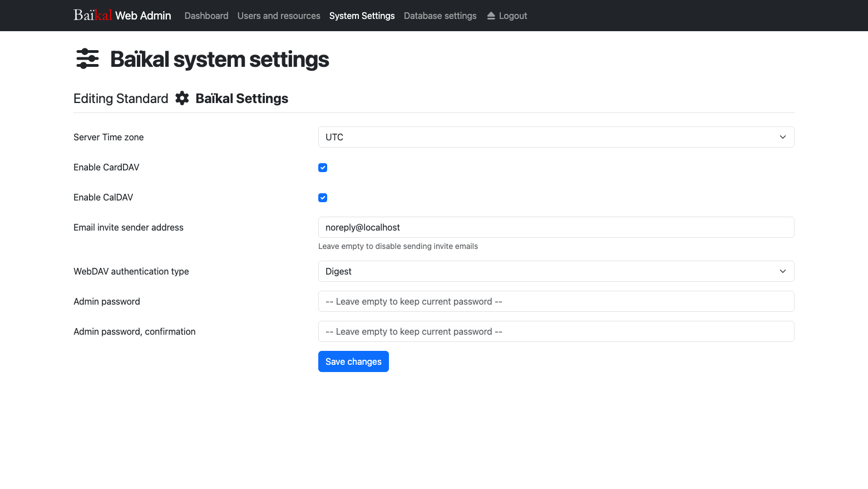Image resolution: width=868 pixels, height=489 pixels.
Task: Click the "Enable CardDAV" label
Action: coord(106,167)
